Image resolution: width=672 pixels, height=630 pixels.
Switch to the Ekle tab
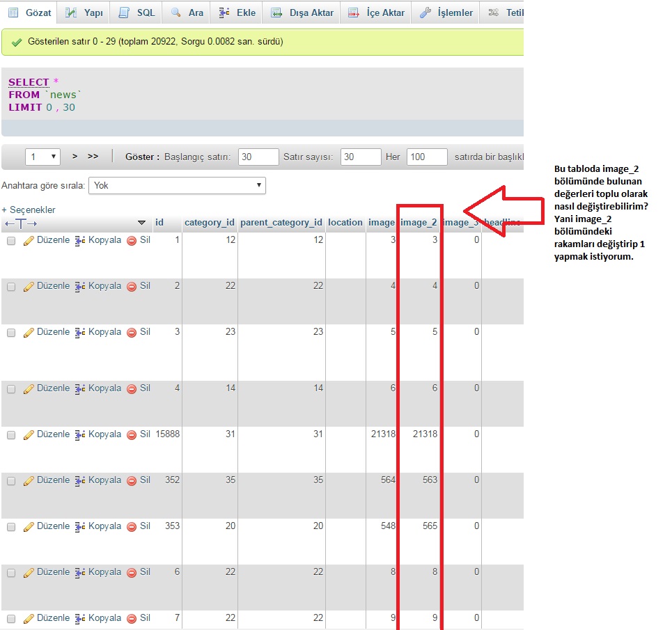tap(237, 13)
